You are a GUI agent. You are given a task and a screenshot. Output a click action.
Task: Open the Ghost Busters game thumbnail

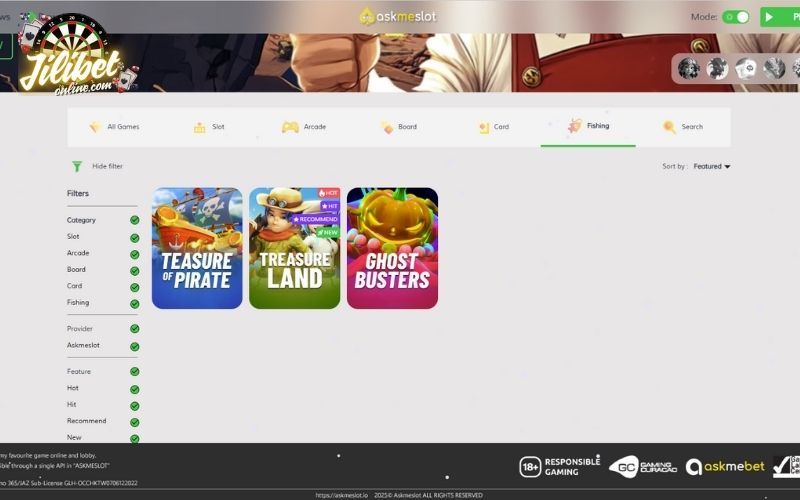click(x=392, y=248)
